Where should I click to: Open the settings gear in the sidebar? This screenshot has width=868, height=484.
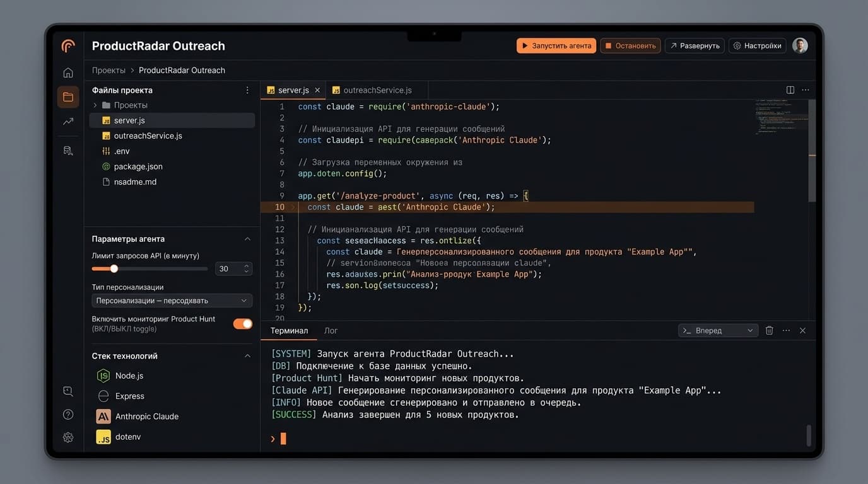67,437
